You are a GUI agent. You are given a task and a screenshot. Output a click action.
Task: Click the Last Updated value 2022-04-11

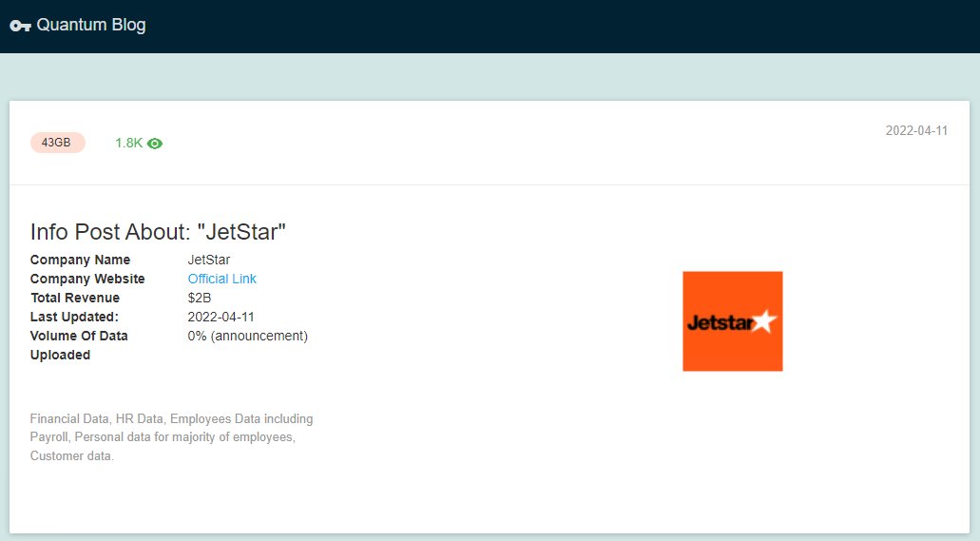[x=221, y=318]
